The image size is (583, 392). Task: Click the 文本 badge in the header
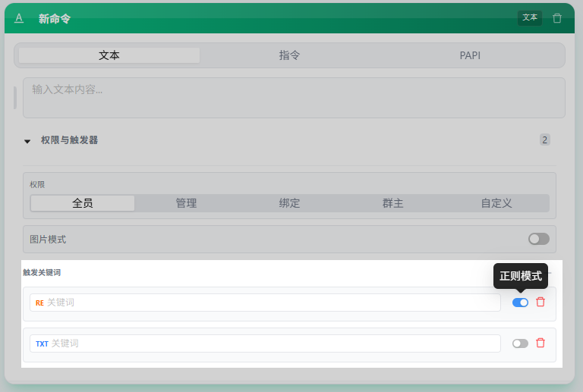click(x=530, y=17)
